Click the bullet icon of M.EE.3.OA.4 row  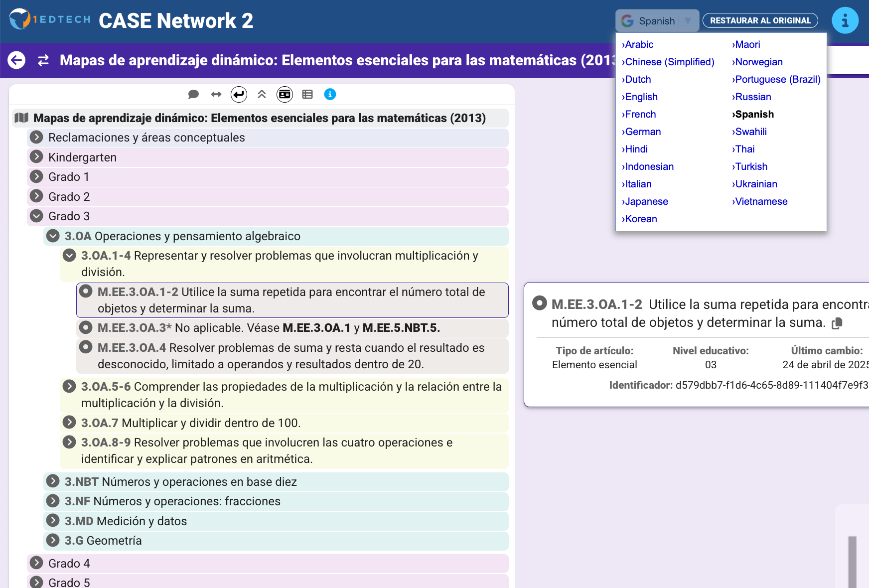point(86,347)
